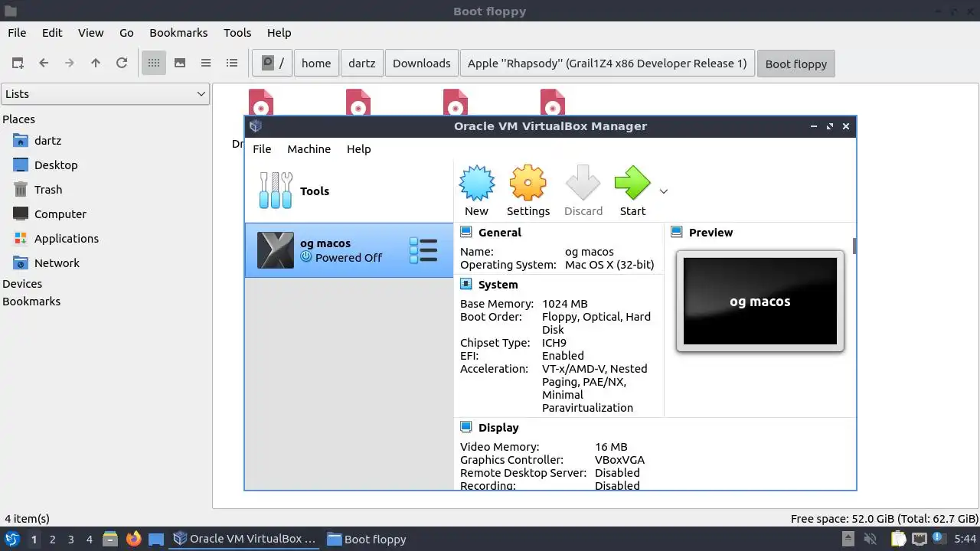Click the VirtualBox details pane scrollbar
The height and width of the screenshot is (551, 980).
click(x=854, y=246)
